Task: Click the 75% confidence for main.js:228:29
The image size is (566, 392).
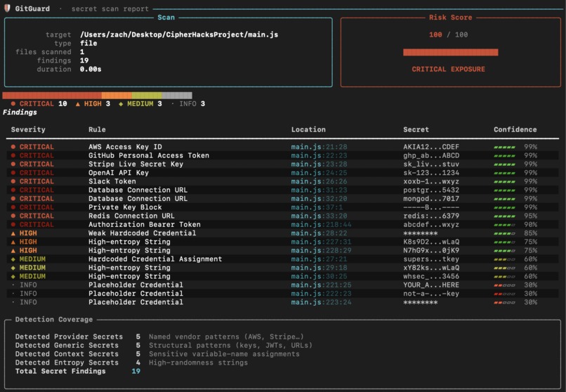Action: coord(531,251)
